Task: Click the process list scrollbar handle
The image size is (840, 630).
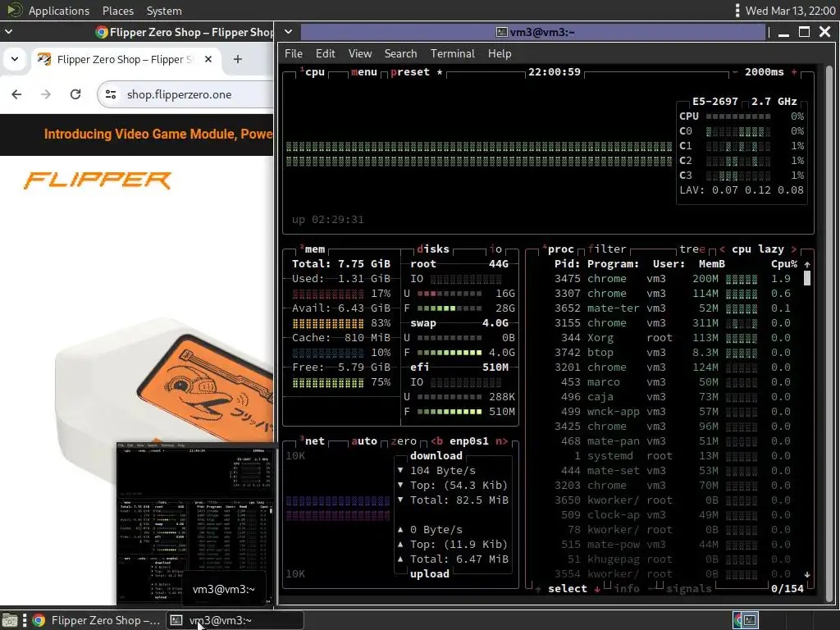Action: tap(807, 278)
